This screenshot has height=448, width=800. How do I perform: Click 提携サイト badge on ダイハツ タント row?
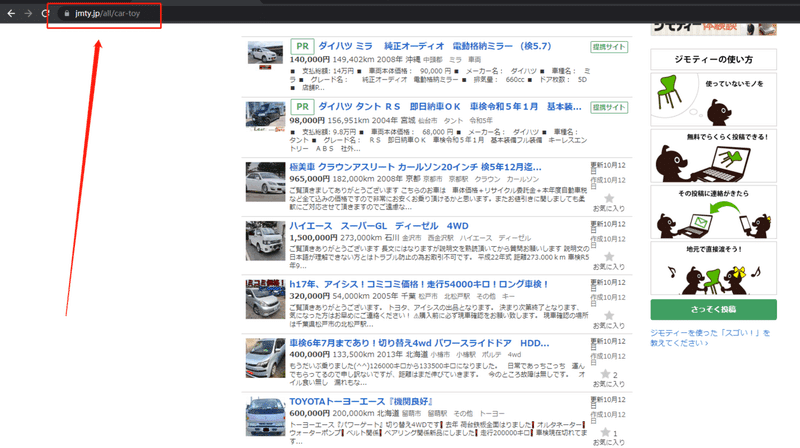coord(609,108)
